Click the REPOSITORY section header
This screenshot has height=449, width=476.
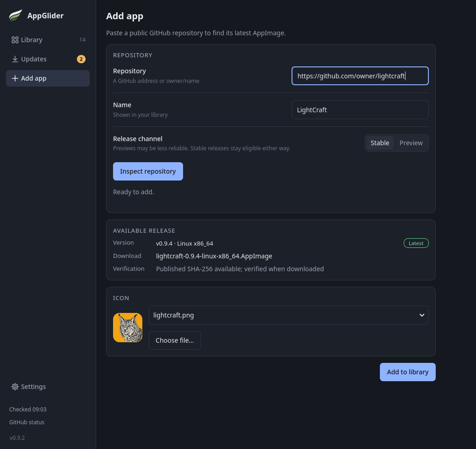click(133, 55)
